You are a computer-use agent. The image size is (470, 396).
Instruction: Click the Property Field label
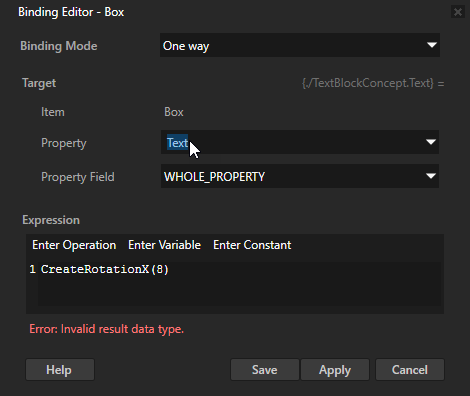(x=78, y=177)
